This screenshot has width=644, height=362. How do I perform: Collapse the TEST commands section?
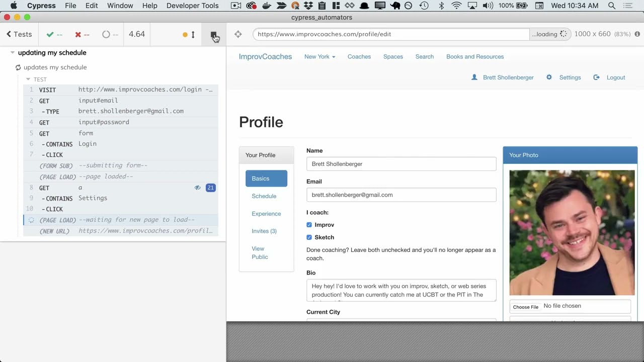pyautogui.click(x=28, y=79)
